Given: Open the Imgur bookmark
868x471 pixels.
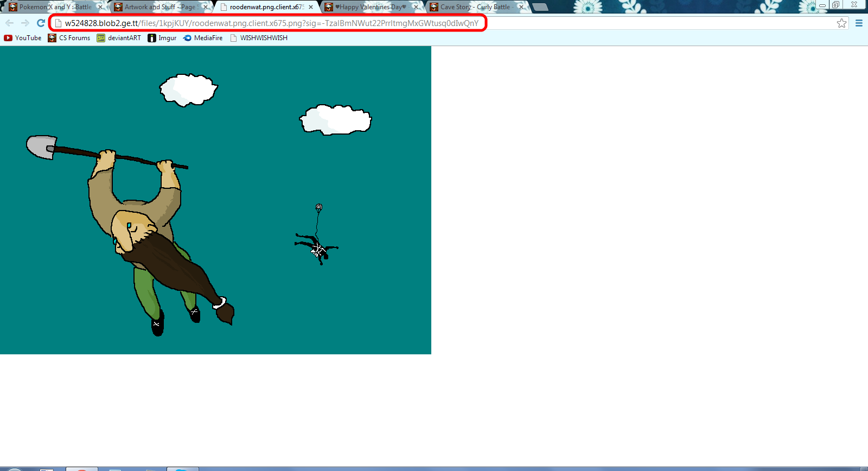Looking at the screenshot, I should pyautogui.click(x=162, y=38).
